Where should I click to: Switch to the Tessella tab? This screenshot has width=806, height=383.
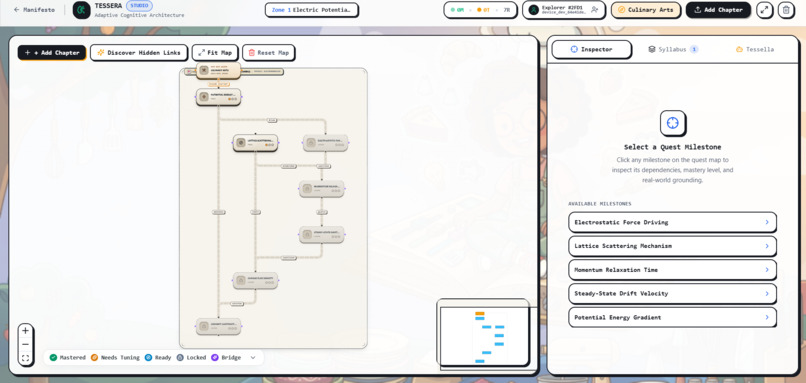coord(755,49)
